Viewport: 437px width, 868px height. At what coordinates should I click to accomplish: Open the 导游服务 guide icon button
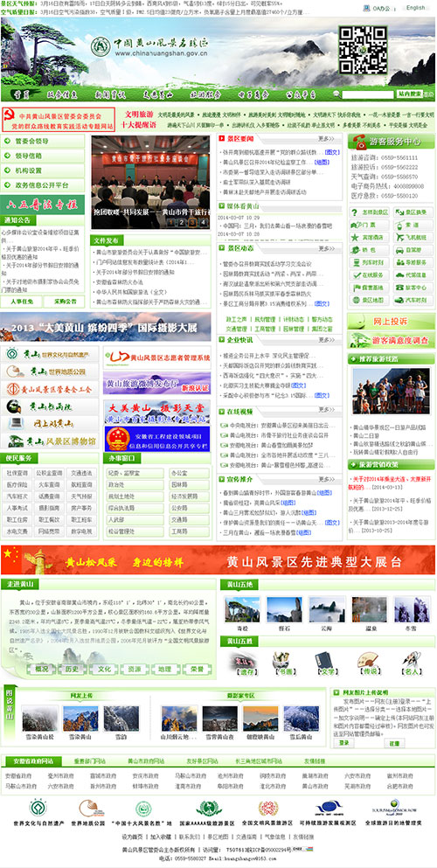click(x=413, y=262)
